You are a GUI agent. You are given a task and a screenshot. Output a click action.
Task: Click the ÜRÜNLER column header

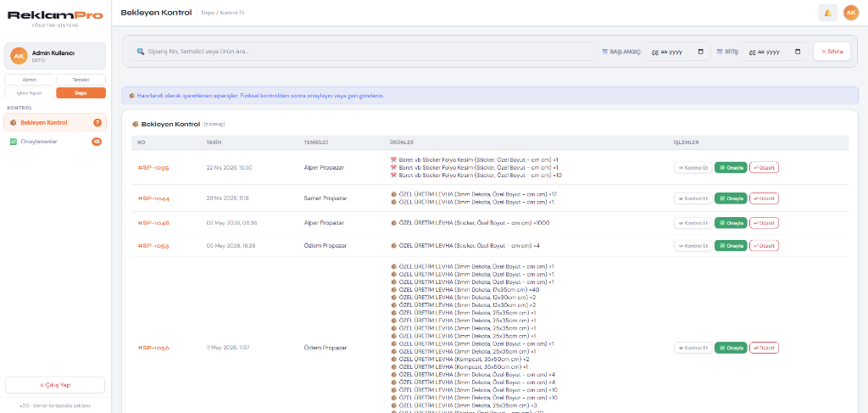click(x=403, y=142)
